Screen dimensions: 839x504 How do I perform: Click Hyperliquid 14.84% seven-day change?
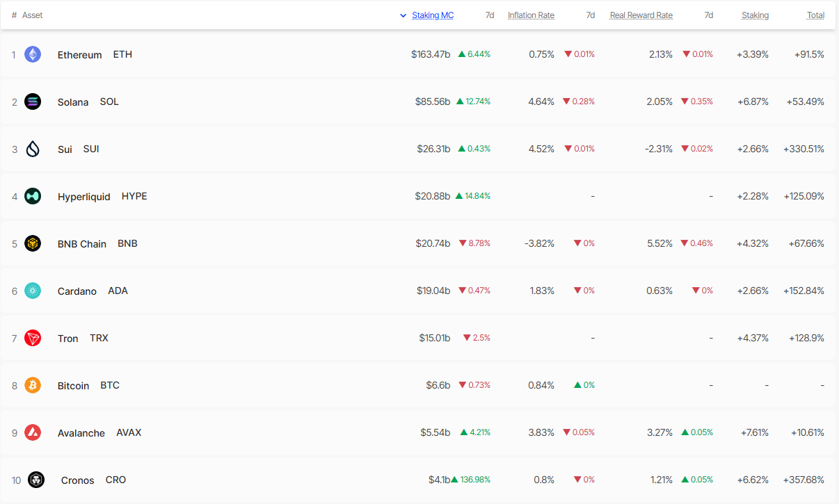coord(473,196)
